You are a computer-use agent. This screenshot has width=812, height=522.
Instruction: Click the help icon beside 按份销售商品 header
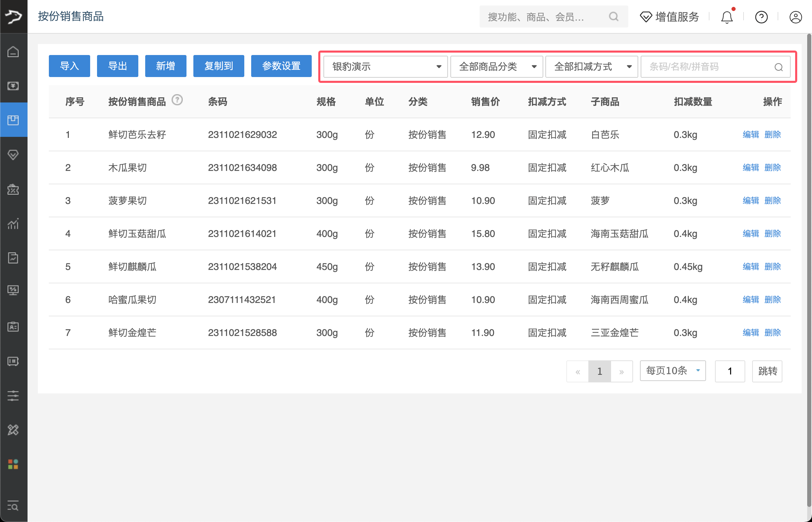177,100
